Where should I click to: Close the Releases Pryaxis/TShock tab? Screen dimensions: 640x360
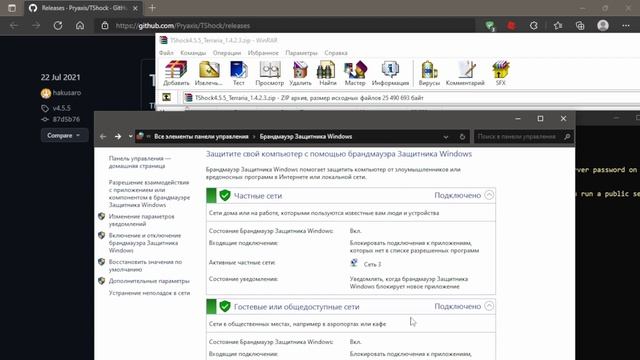(x=135, y=8)
